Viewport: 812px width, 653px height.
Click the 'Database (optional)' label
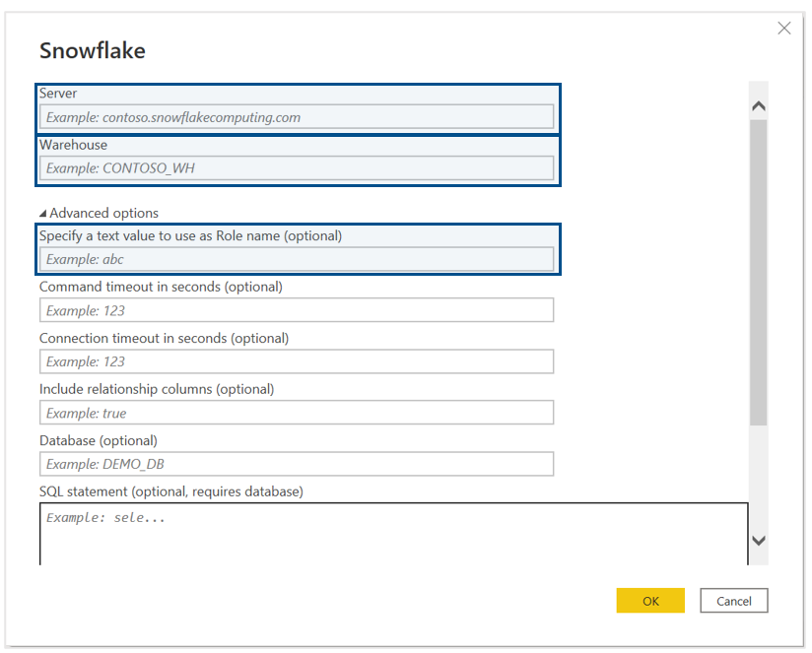99,440
